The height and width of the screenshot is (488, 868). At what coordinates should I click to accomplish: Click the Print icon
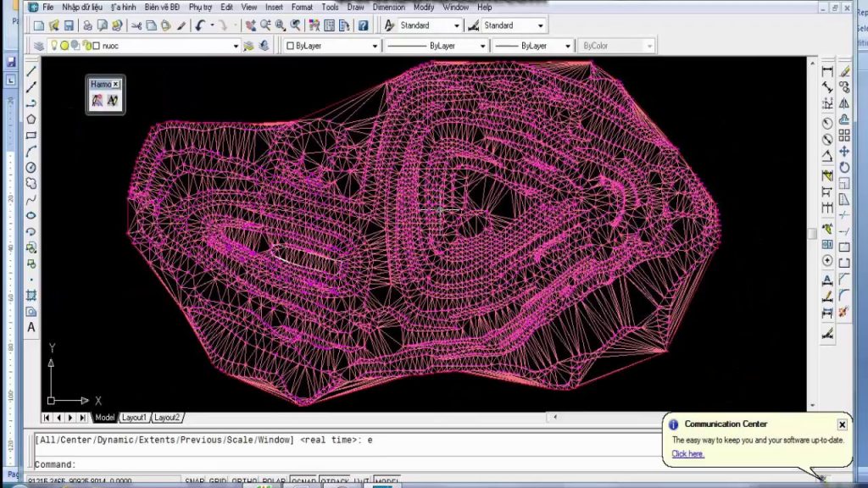87,25
